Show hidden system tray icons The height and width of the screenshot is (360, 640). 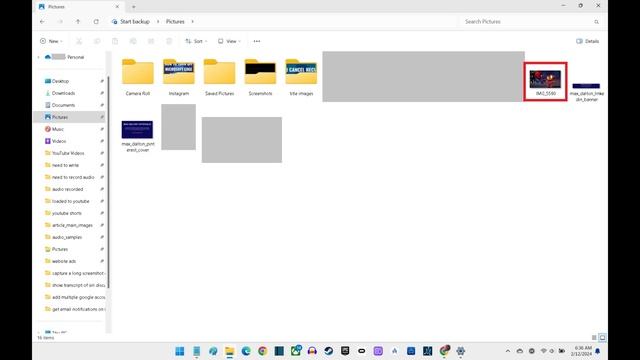click(508, 351)
